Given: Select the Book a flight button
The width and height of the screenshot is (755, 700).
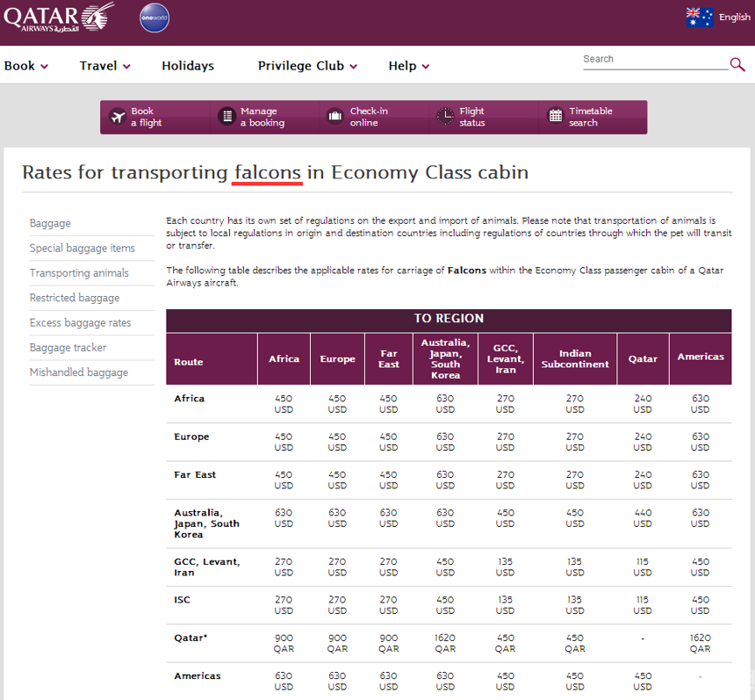Looking at the screenshot, I should click(x=155, y=117).
